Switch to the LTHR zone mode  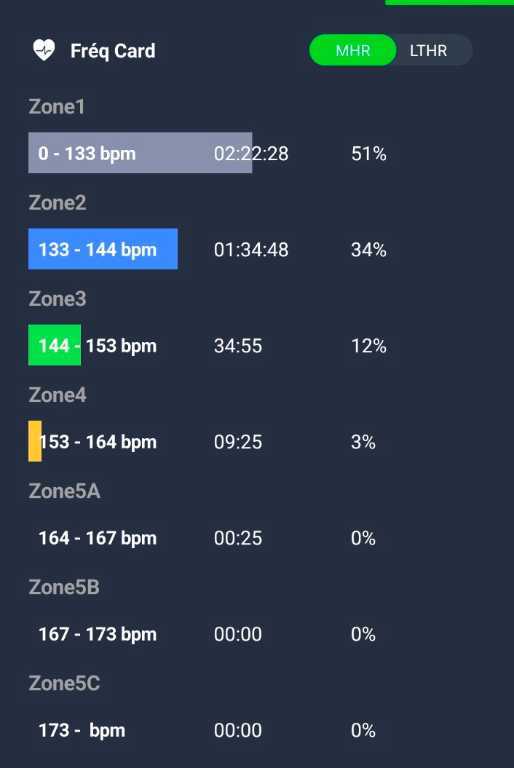[x=428, y=50]
